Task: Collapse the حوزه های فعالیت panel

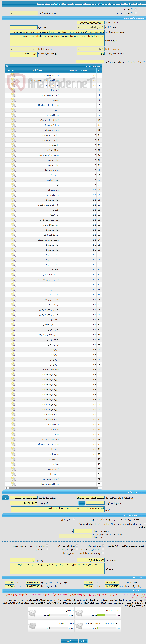Action: click(7, 66)
